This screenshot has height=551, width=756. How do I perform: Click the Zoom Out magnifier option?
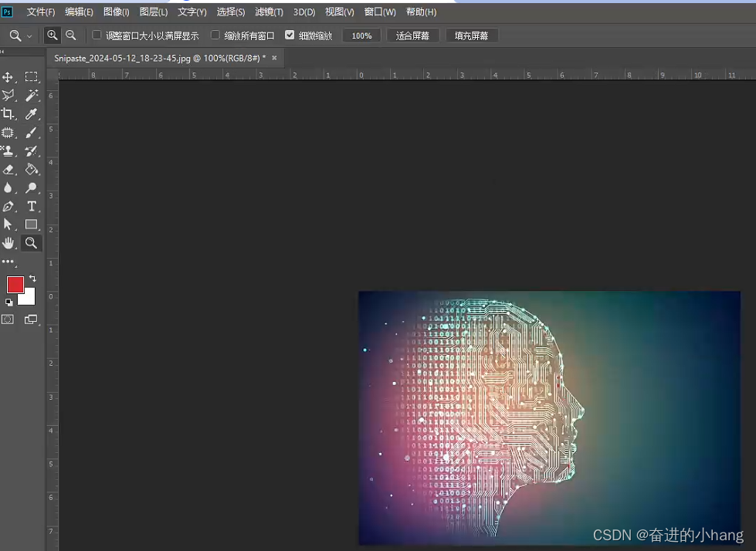(71, 35)
